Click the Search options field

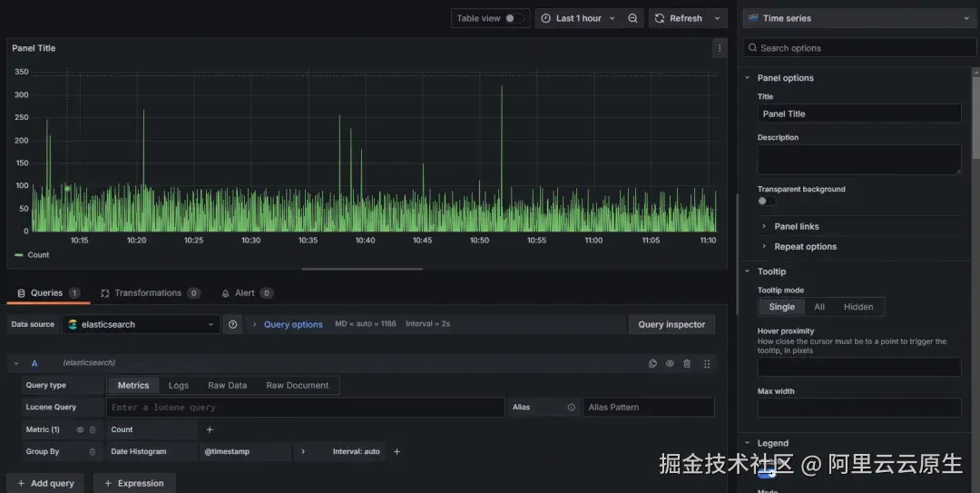click(858, 48)
